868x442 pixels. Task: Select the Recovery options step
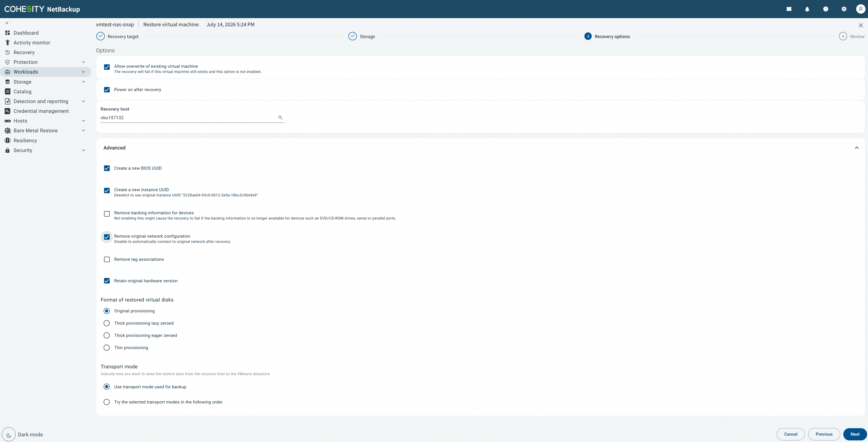tap(607, 36)
